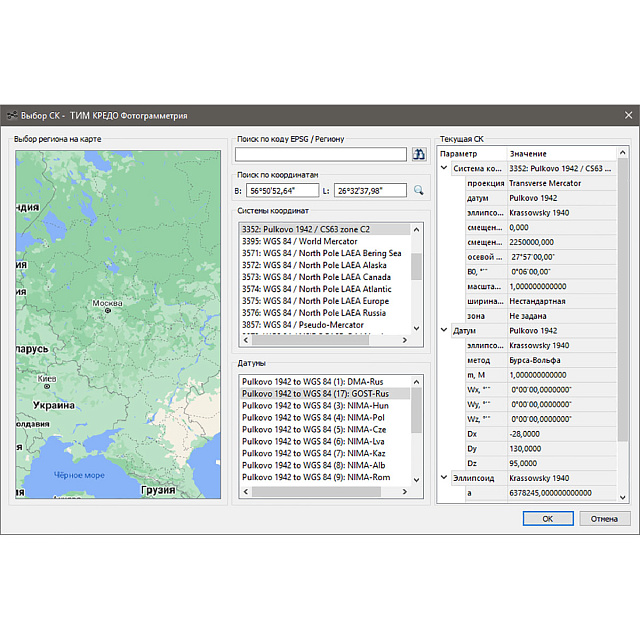Click the Dx value -28,0000
640x640 pixels.
pos(524,434)
